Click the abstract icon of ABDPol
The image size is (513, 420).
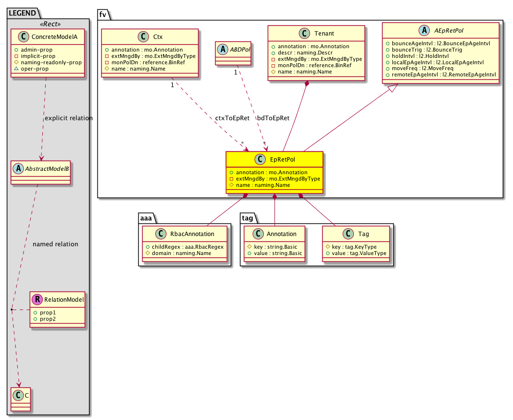[221, 49]
